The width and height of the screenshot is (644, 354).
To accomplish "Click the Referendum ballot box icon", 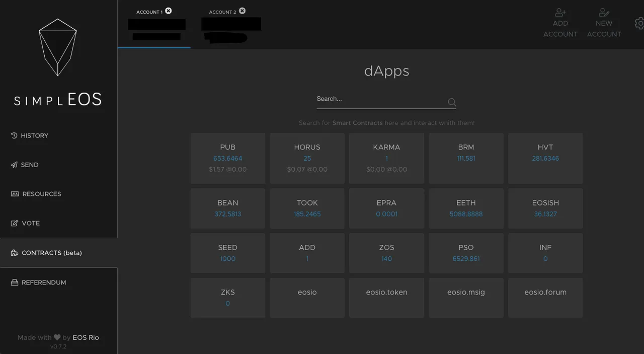I will click(14, 282).
